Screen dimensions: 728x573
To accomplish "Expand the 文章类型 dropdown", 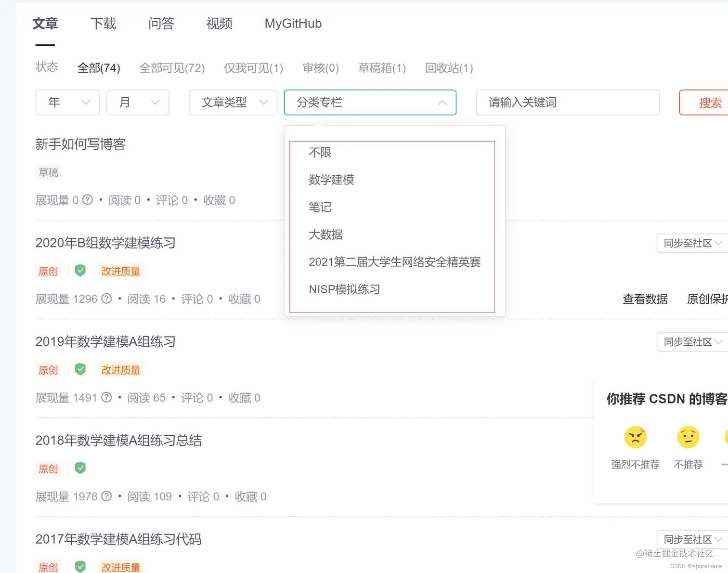I will coord(233,103).
